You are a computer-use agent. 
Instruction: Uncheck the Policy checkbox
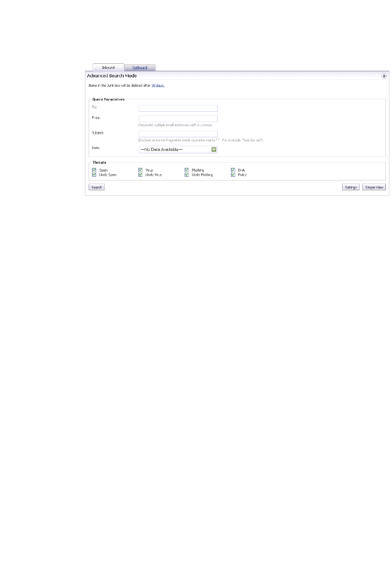233,175
